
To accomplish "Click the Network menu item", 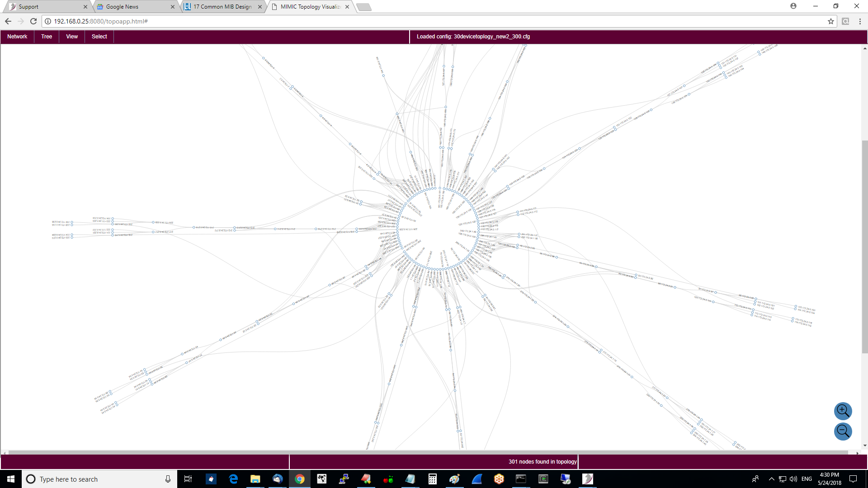I will (17, 36).
